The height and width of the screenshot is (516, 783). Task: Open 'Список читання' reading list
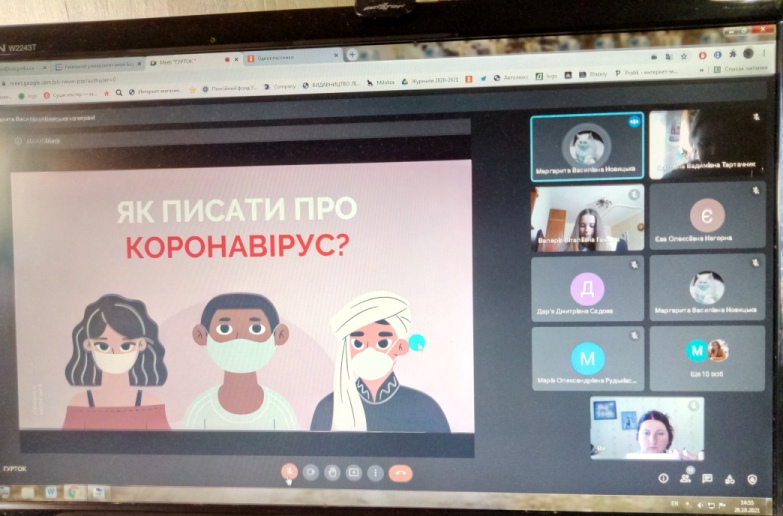pyautogui.click(x=741, y=69)
